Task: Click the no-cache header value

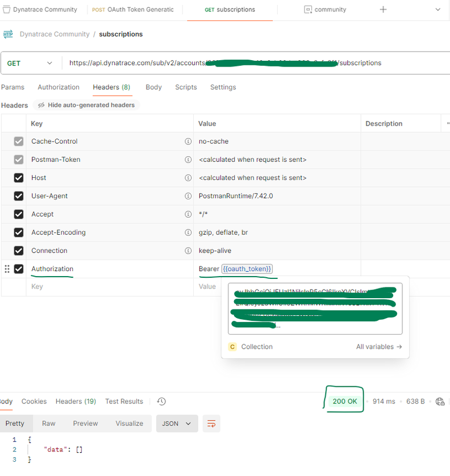Action: point(214,141)
